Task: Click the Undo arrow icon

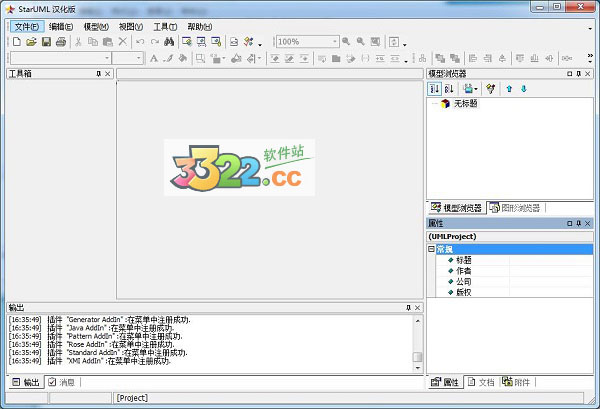Action: pos(140,42)
